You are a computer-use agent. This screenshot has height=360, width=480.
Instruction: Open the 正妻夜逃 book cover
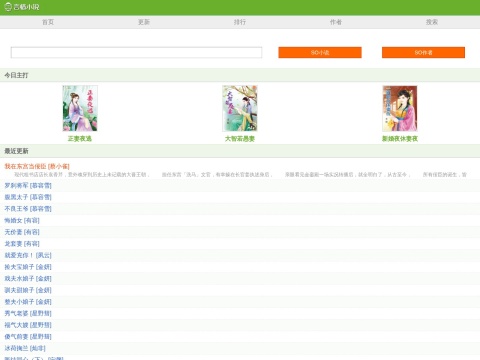click(80, 108)
